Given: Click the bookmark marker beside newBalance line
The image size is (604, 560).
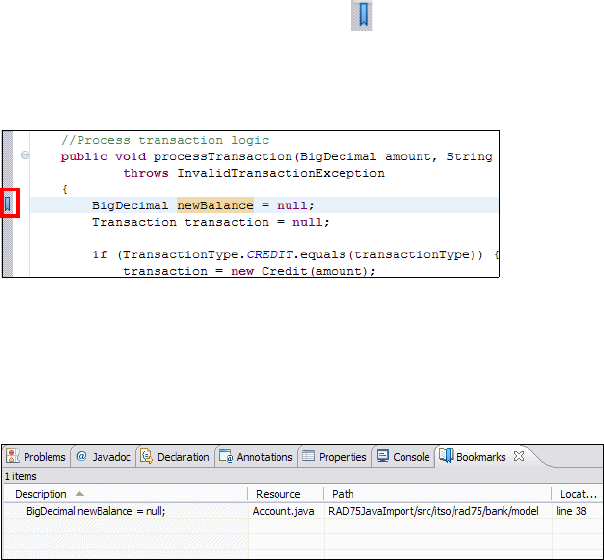Looking at the screenshot, I should pos(8,204).
